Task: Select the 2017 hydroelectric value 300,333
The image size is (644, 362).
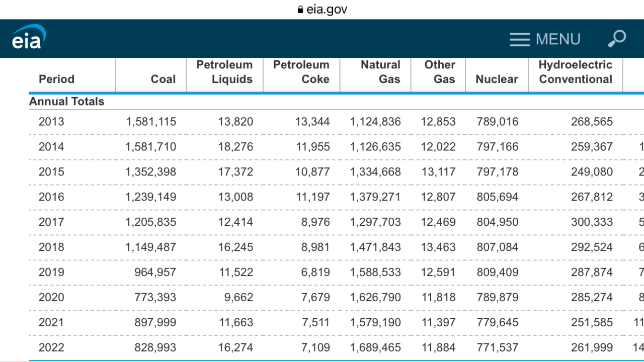Action: (x=592, y=222)
